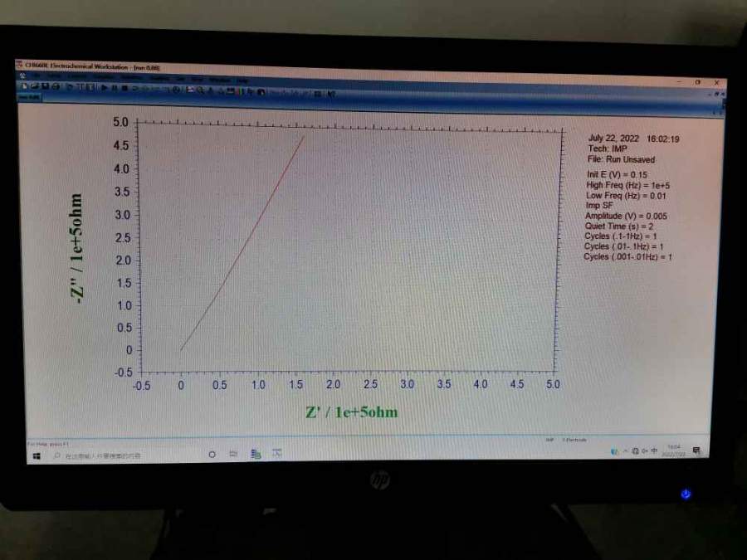Click the Cortana circle icon on the taskbar

[212, 455]
